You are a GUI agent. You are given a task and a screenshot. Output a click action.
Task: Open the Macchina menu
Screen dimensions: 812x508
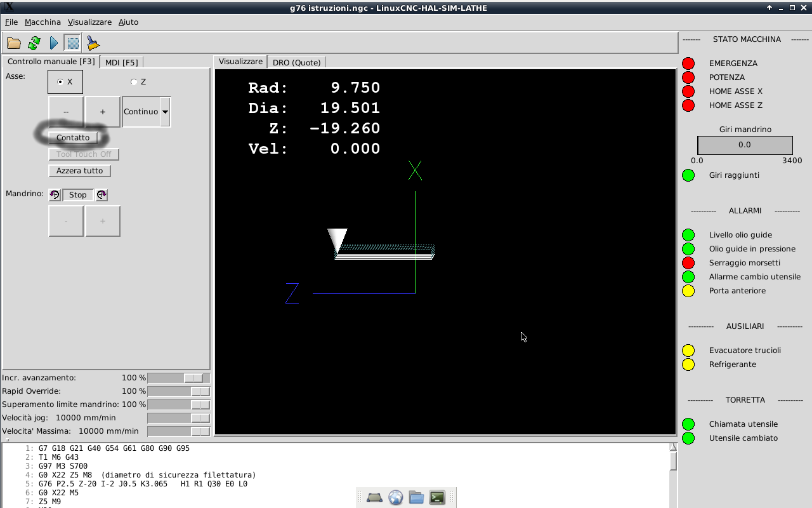[43, 22]
